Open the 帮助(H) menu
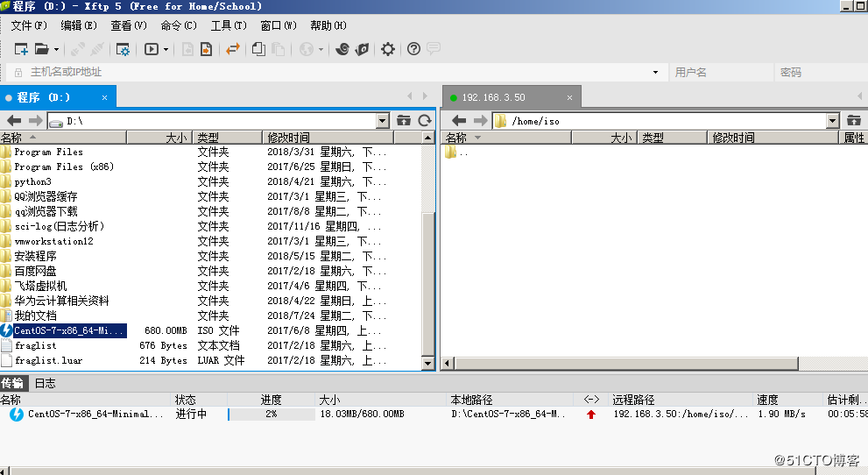This screenshot has height=475, width=868. point(328,25)
